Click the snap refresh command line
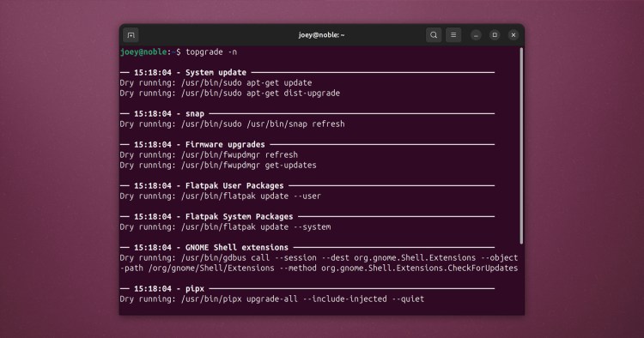This screenshot has width=644, height=338. tap(233, 124)
